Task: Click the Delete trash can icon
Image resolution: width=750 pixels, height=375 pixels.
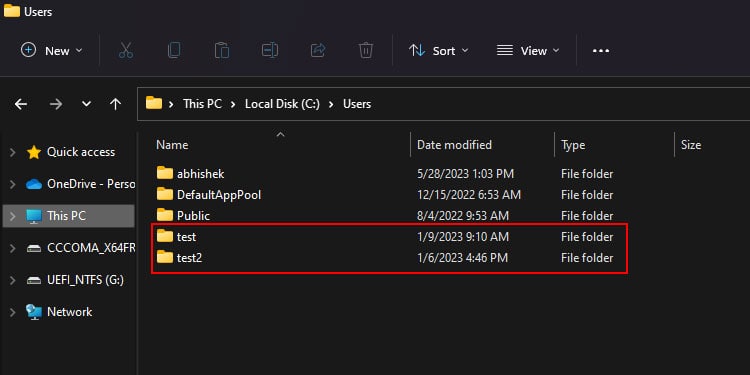Action: click(366, 50)
